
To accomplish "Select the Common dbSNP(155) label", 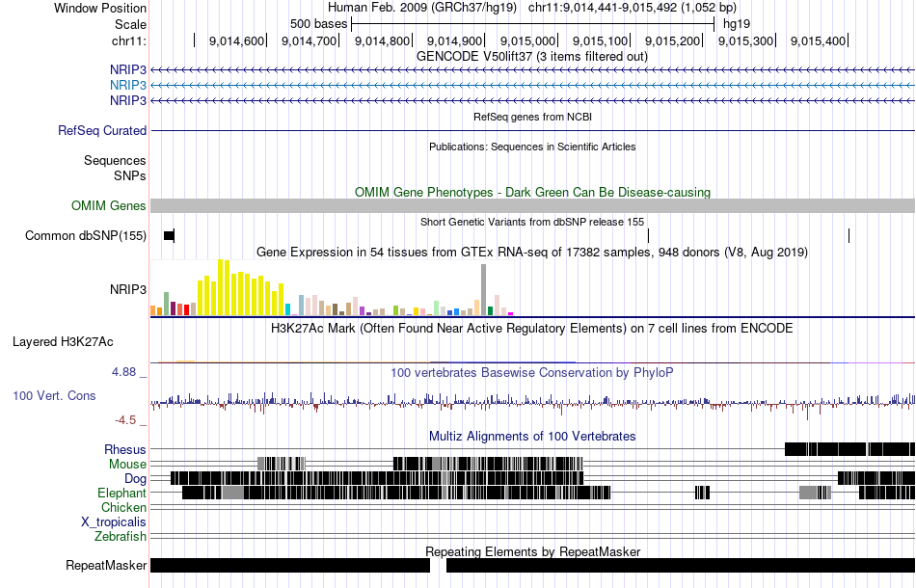I will tap(86, 236).
